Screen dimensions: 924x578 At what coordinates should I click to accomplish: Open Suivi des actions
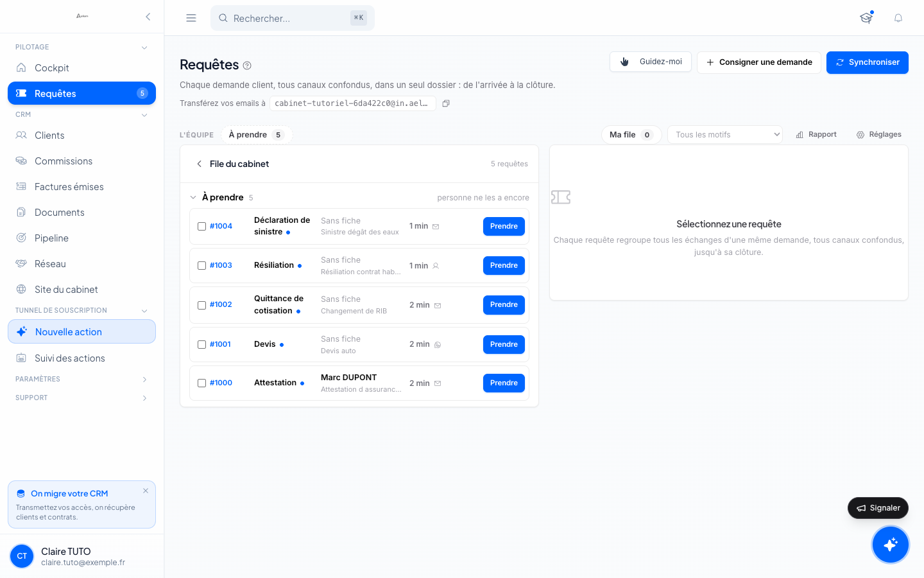(x=81, y=358)
